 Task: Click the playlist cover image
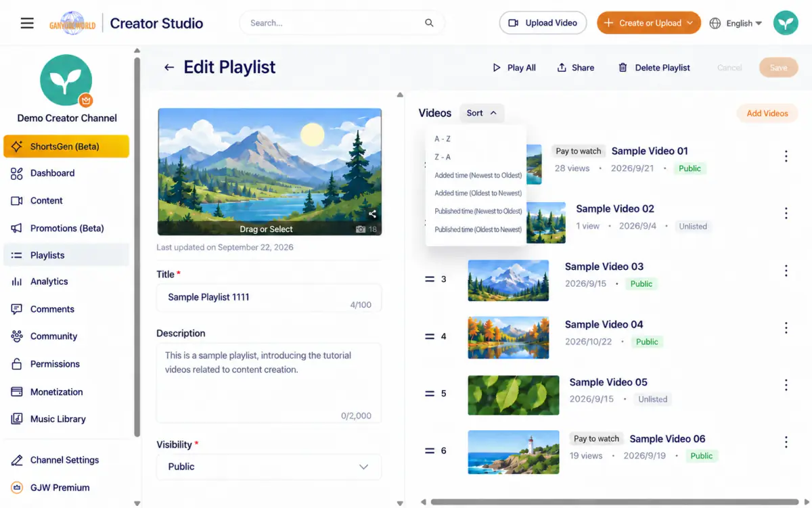[269, 172]
